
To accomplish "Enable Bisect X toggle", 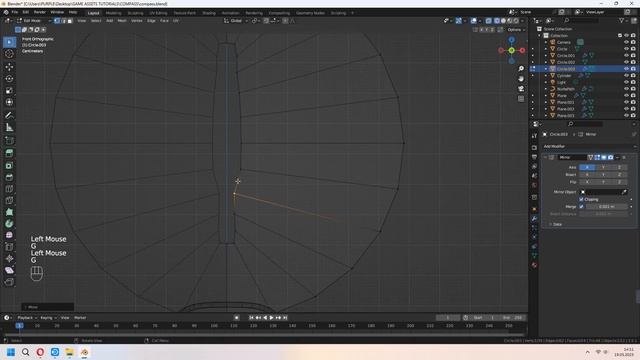I will click(587, 174).
